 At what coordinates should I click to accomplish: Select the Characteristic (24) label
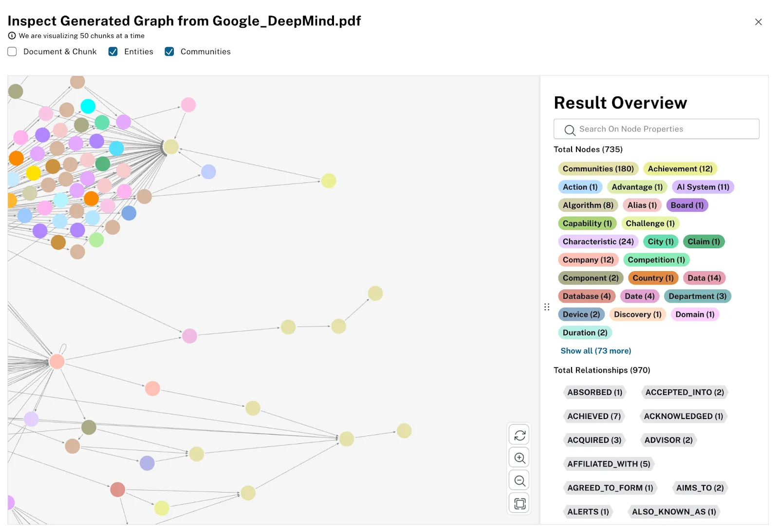(598, 241)
